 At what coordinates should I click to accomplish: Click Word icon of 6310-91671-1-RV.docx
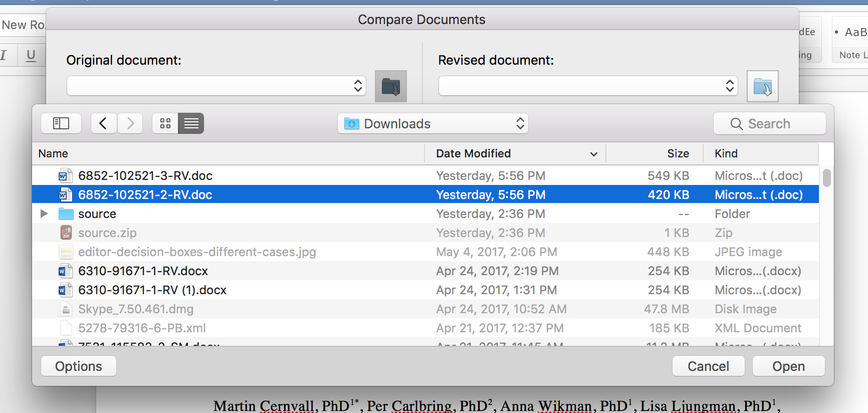(x=65, y=271)
